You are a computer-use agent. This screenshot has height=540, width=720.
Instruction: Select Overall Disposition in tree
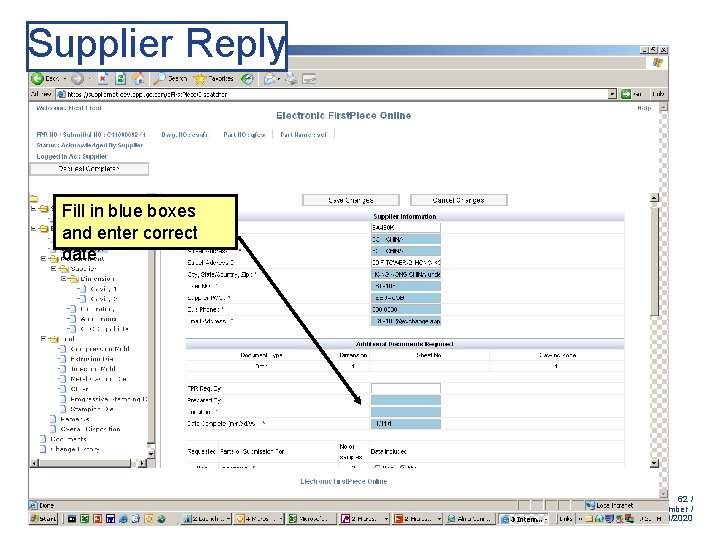(x=90, y=429)
